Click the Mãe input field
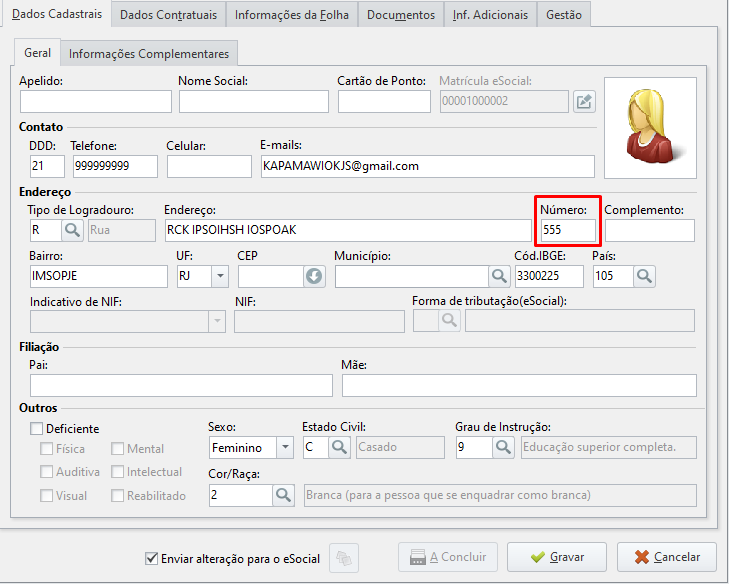Image resolution: width=729 pixels, height=584 pixels. 519,385
